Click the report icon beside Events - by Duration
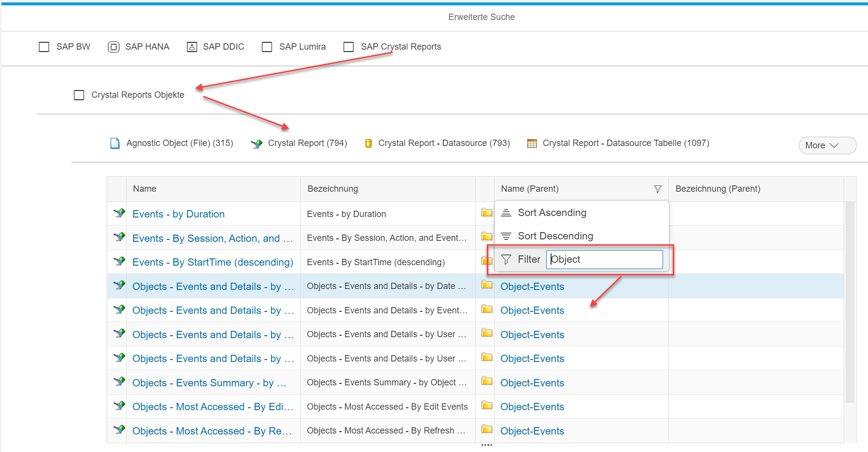Image resolution: width=868 pixels, height=452 pixels. (119, 213)
